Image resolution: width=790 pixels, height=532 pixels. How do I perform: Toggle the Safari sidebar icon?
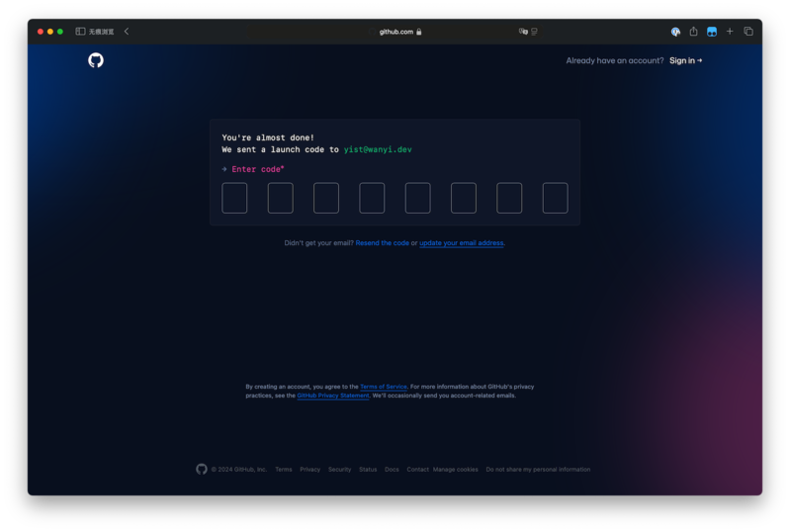(80, 32)
